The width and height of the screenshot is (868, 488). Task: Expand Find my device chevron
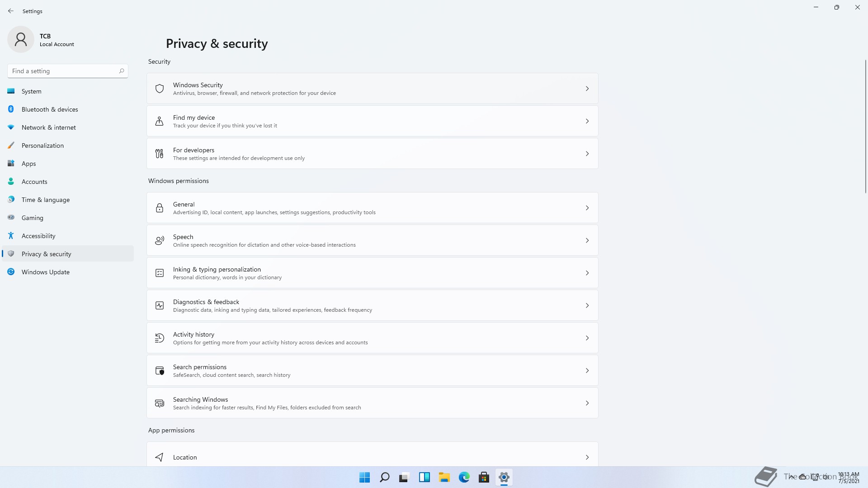coord(587,121)
